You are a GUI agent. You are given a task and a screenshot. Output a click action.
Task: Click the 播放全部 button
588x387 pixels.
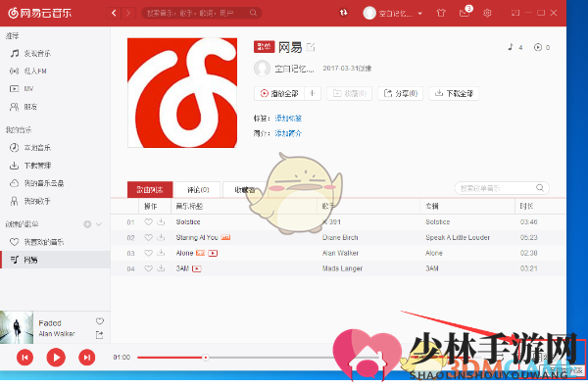(x=279, y=93)
